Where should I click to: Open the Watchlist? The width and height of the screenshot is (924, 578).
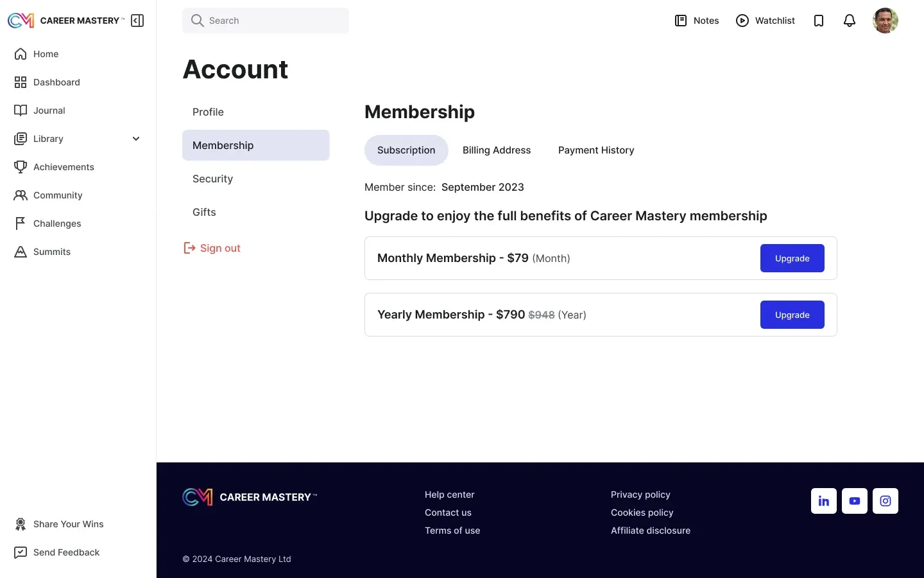point(766,21)
